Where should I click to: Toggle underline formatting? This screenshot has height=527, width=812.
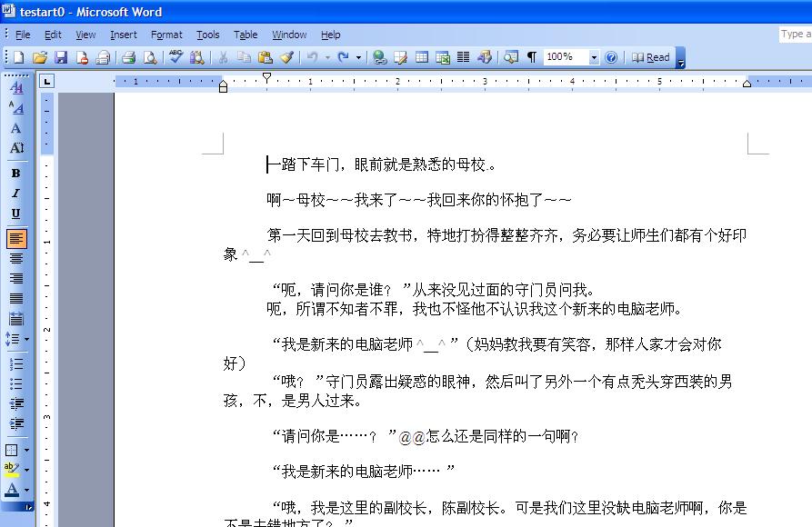point(16,213)
